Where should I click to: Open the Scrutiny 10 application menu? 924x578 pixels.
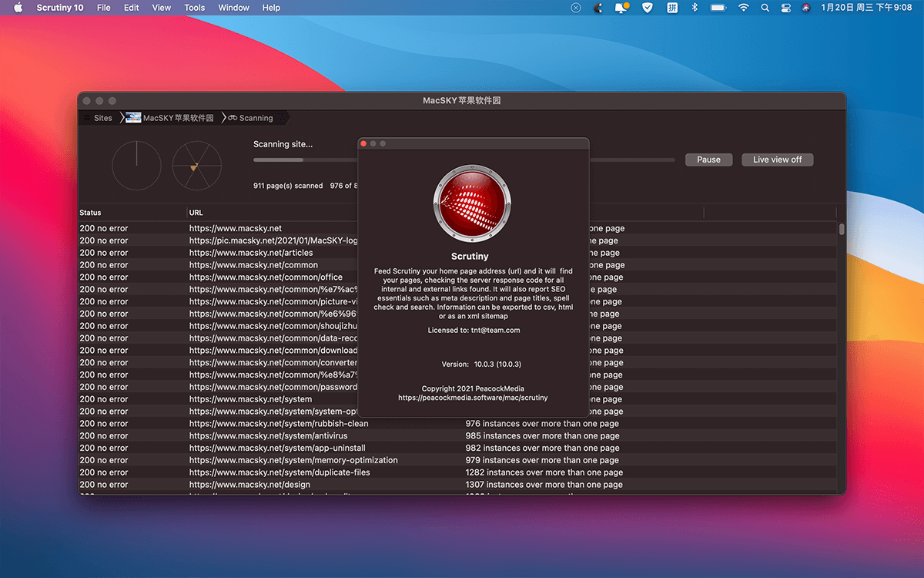coord(60,8)
